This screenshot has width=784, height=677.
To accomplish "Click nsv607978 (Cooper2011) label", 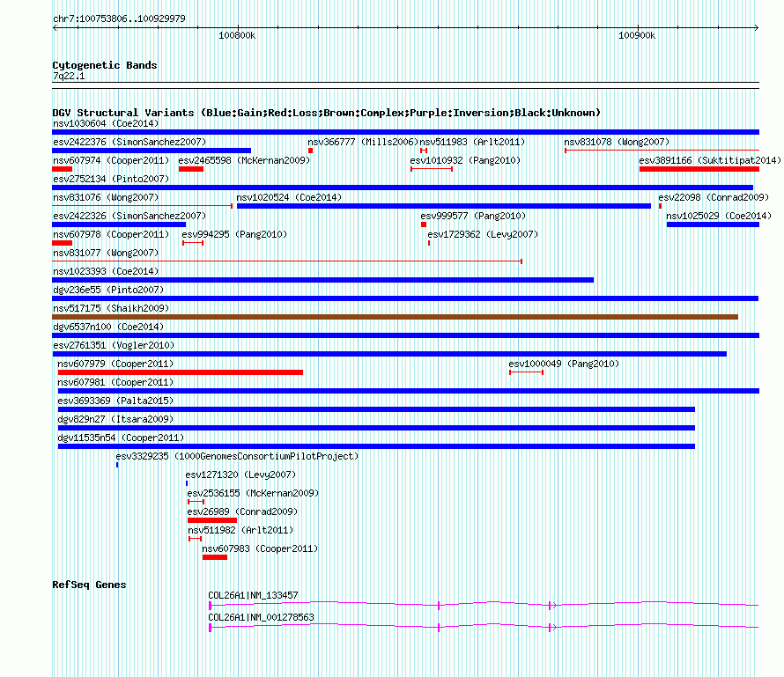I will point(111,234).
